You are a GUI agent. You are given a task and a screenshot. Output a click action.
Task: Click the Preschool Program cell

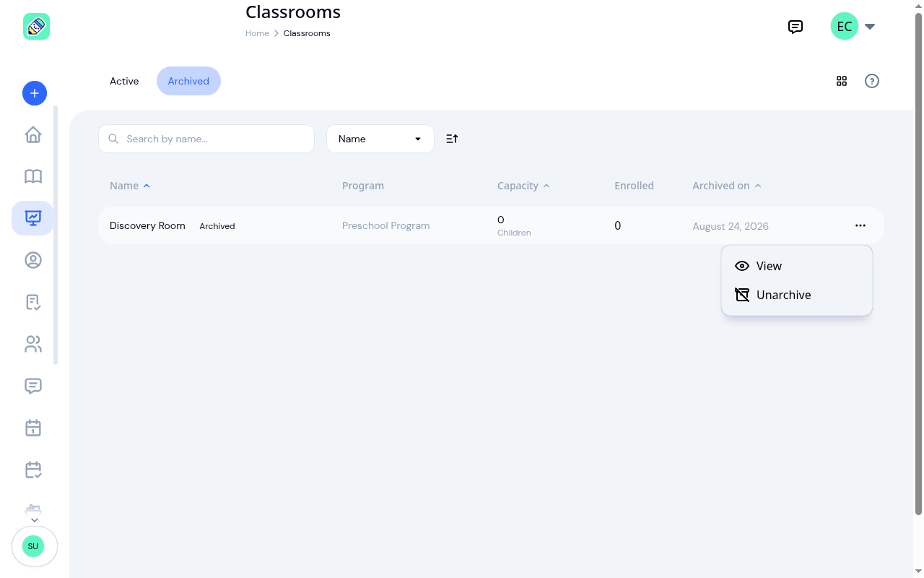click(x=385, y=225)
